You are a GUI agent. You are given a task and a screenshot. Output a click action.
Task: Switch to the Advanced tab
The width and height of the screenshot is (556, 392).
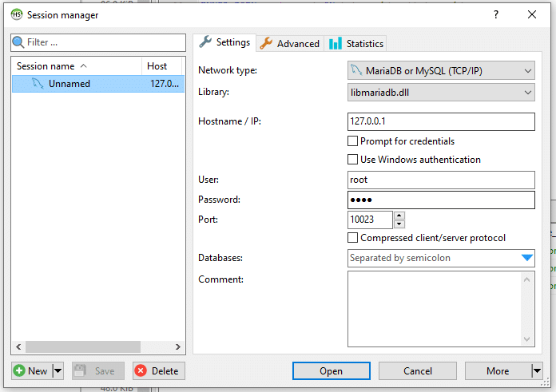(290, 44)
